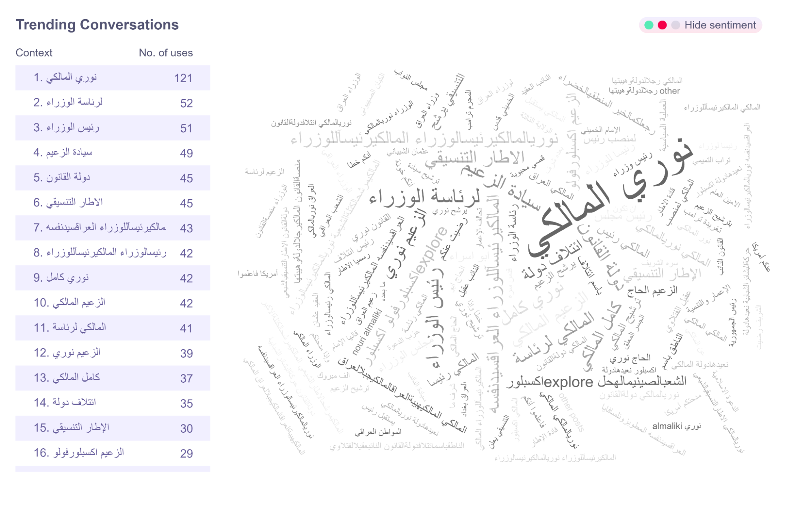Select row 10 الزعيم المالكي entry

pos(113,303)
